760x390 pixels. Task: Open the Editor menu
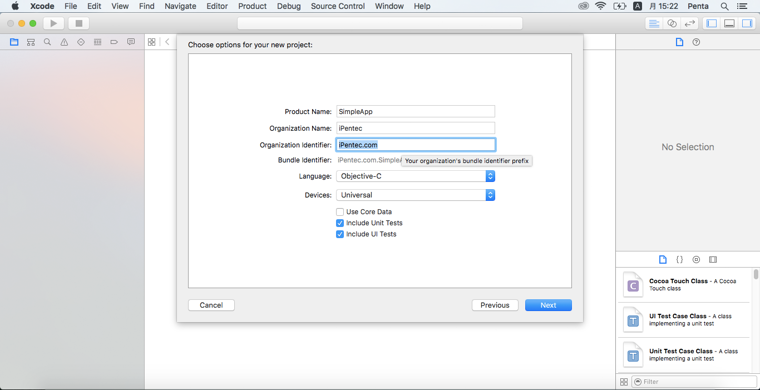[x=217, y=6]
